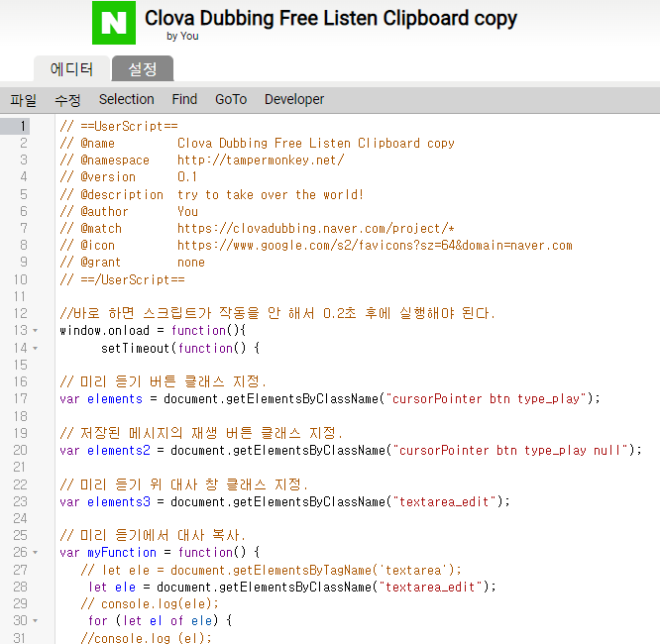Collapse the setTimeout fold at line 14
Viewport: 660px width, 644px height.
click(x=36, y=348)
